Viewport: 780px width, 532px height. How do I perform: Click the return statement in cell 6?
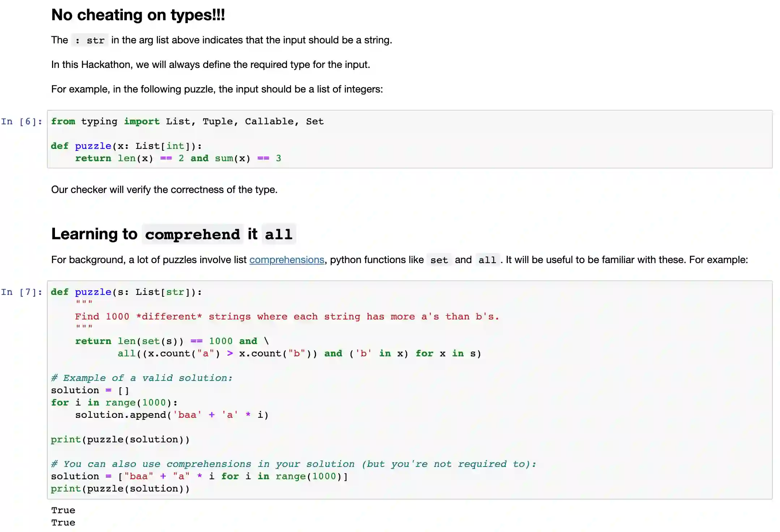click(178, 158)
